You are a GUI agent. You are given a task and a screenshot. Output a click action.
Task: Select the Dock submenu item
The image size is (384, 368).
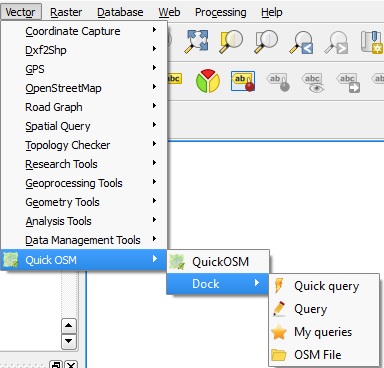(x=218, y=284)
